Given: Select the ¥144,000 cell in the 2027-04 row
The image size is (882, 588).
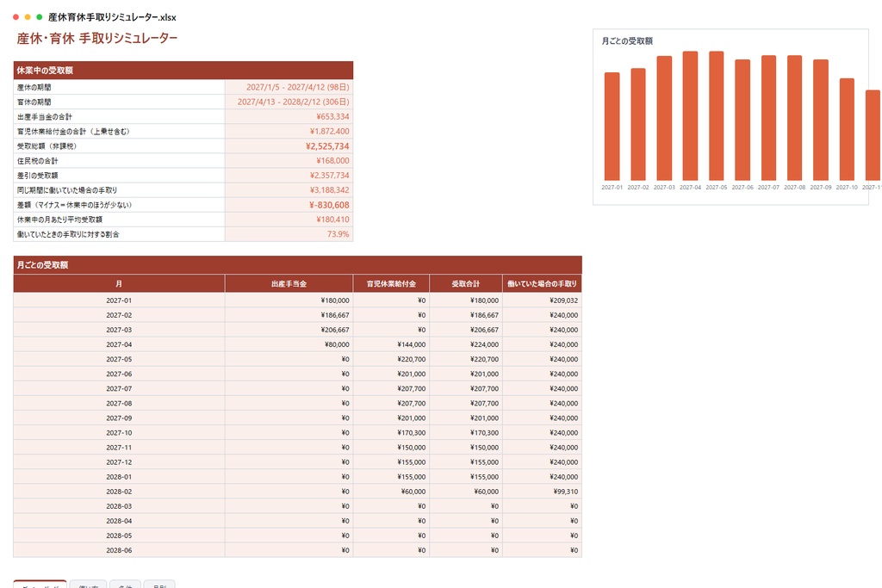Looking at the screenshot, I should click(x=392, y=344).
